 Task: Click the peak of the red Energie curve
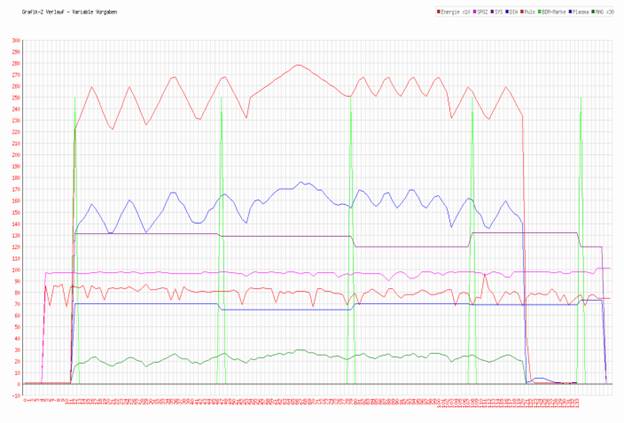point(297,65)
